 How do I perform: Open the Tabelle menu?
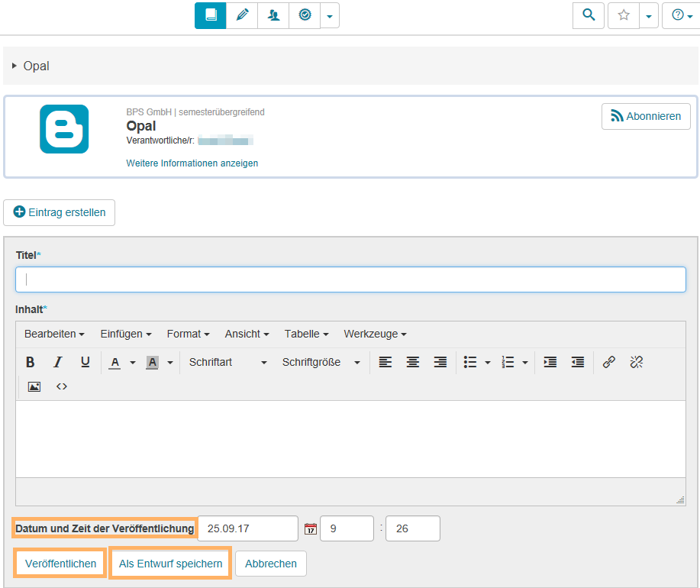[x=306, y=334]
